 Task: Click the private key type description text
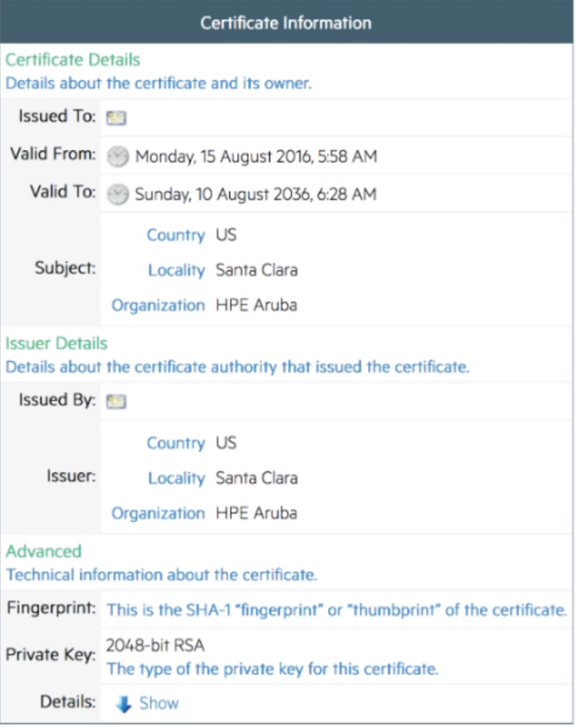[272, 668]
